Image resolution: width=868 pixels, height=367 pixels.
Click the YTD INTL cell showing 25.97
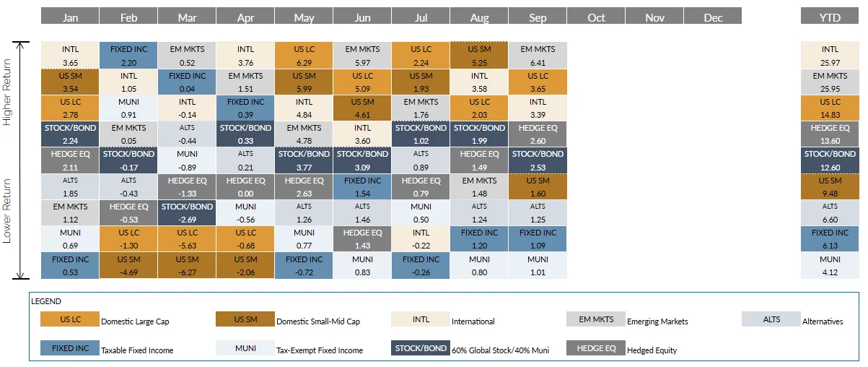(x=830, y=55)
